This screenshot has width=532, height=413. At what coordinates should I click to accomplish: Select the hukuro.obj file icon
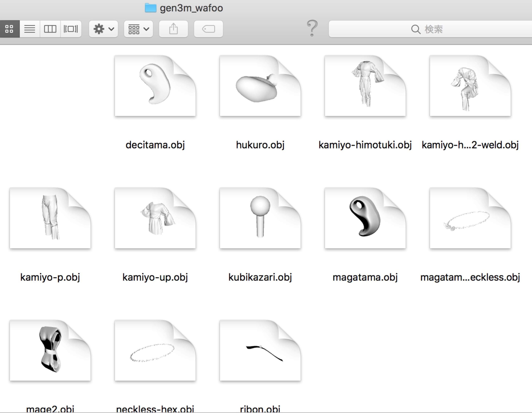260,86
